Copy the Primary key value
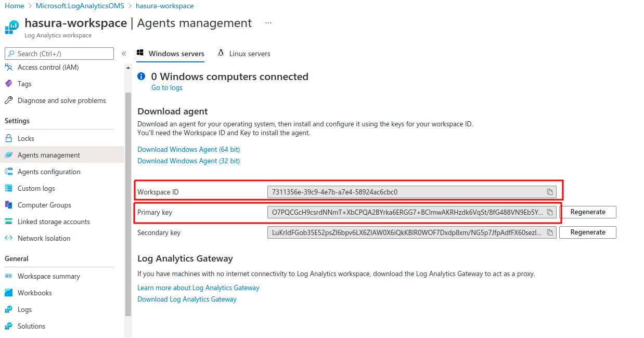644x338 pixels. click(x=550, y=212)
